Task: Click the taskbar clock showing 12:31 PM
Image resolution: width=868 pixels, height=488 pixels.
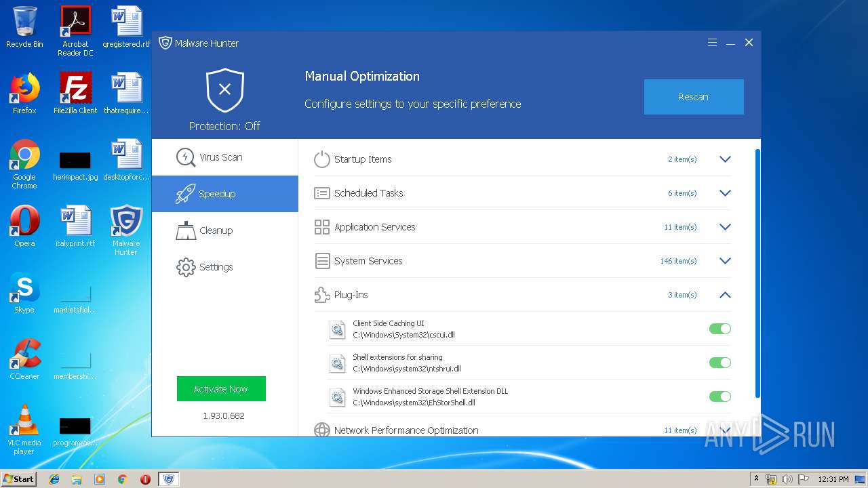Action: click(833, 479)
